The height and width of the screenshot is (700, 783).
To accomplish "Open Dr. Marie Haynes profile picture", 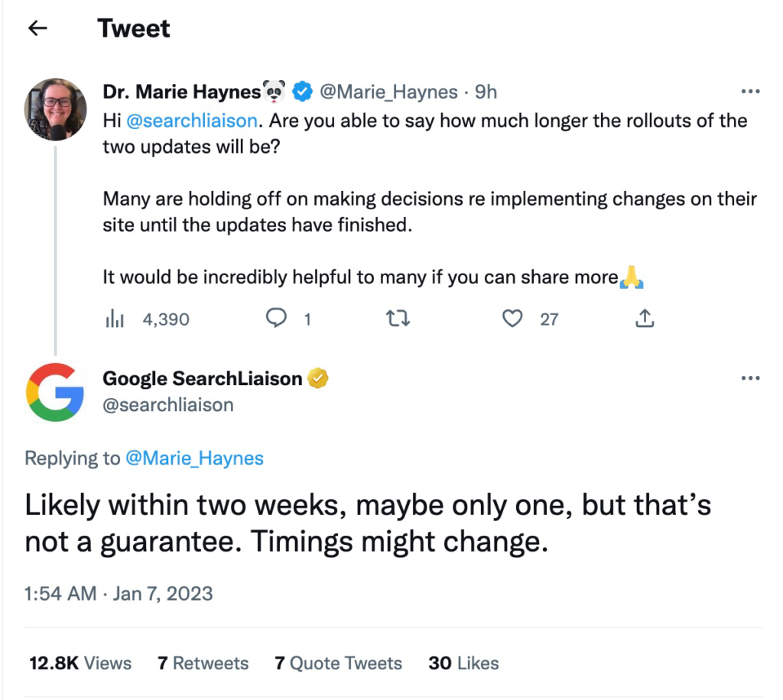I will (x=56, y=109).
